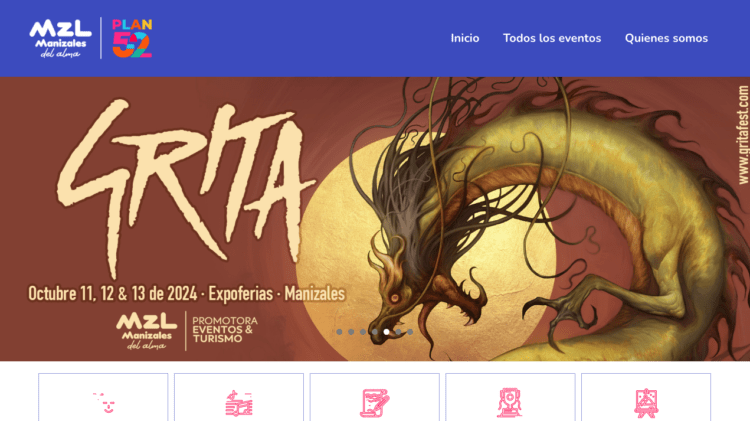Image resolution: width=750 pixels, height=421 pixels.
Task: Open the music notes category card
Action: pyautogui.click(x=239, y=397)
